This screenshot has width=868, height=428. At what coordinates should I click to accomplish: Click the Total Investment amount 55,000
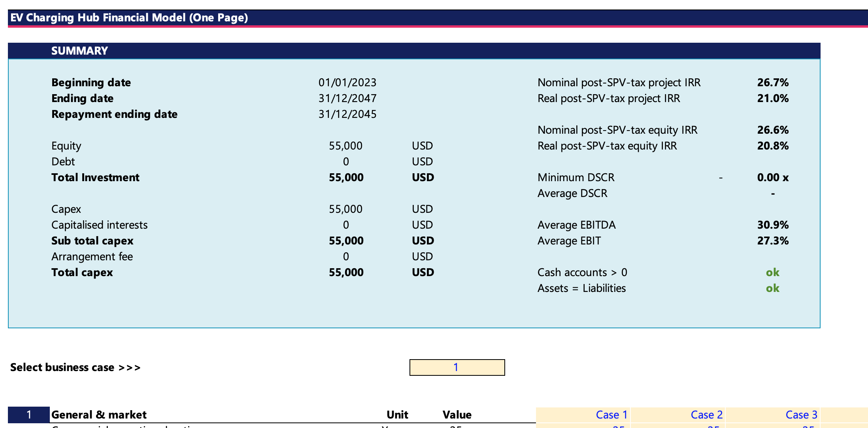pos(347,177)
